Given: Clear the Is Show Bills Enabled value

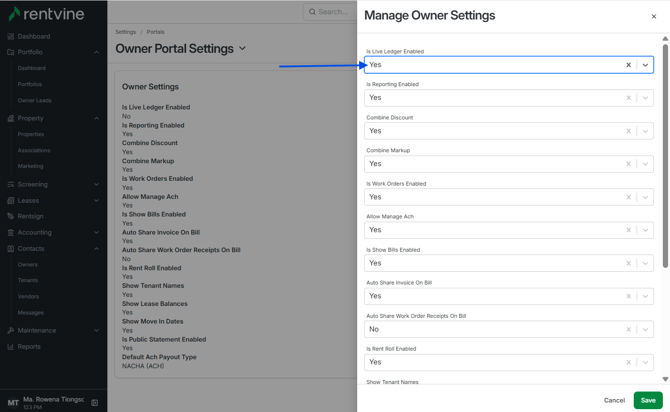Looking at the screenshot, I should click(x=629, y=263).
